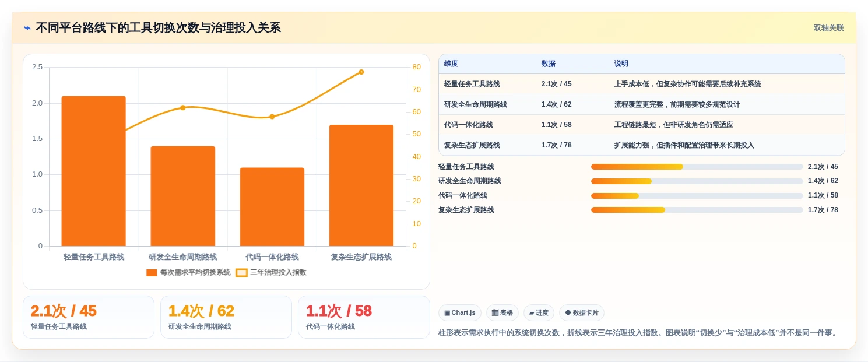Click progress label 轻量任务工具路线
This screenshot has height=362, width=868.
466,167
